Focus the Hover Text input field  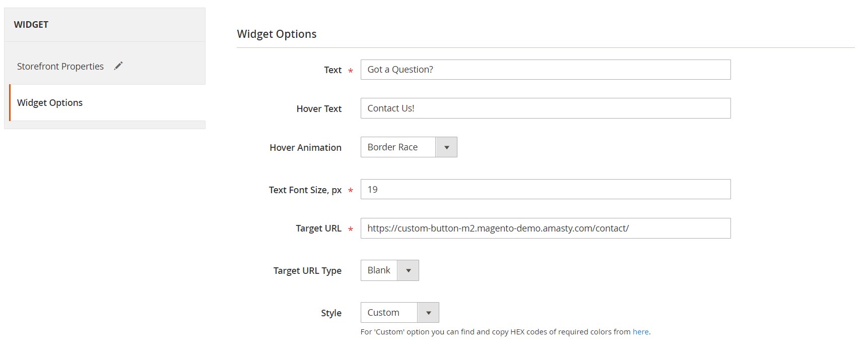(x=545, y=108)
